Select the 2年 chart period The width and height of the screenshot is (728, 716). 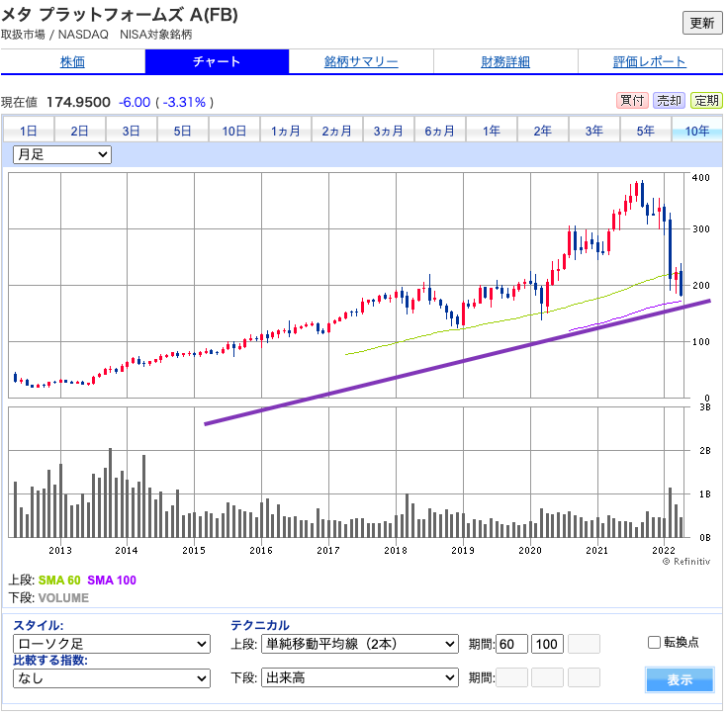(x=542, y=131)
